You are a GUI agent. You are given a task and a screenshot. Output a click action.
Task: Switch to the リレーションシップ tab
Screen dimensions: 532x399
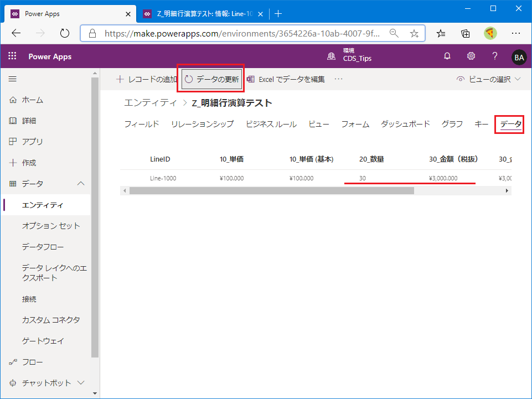202,124
